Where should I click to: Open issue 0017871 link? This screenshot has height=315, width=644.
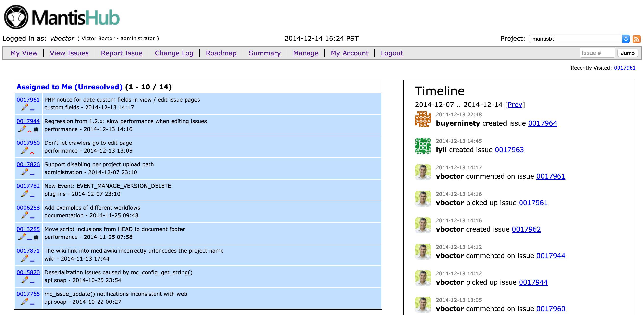pyautogui.click(x=28, y=251)
